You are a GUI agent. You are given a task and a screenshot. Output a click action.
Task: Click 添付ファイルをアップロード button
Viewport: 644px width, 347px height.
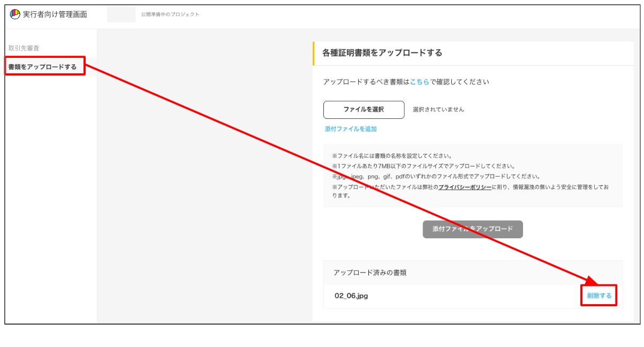coord(473,229)
